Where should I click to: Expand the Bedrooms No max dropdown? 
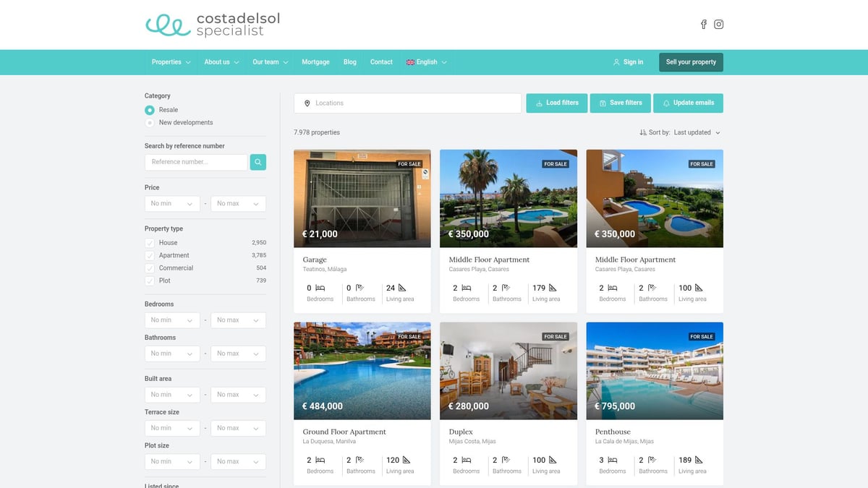click(238, 320)
